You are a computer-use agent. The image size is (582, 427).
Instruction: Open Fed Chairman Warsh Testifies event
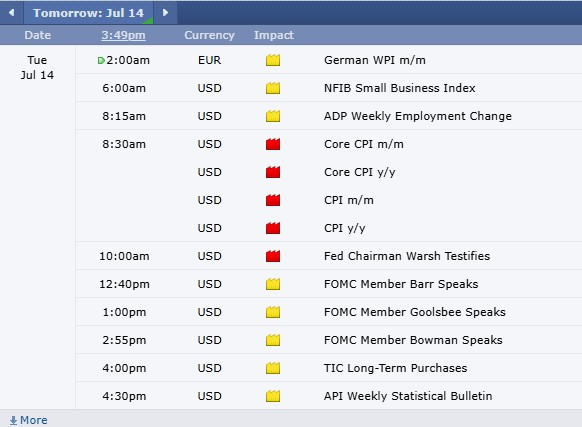coord(407,256)
